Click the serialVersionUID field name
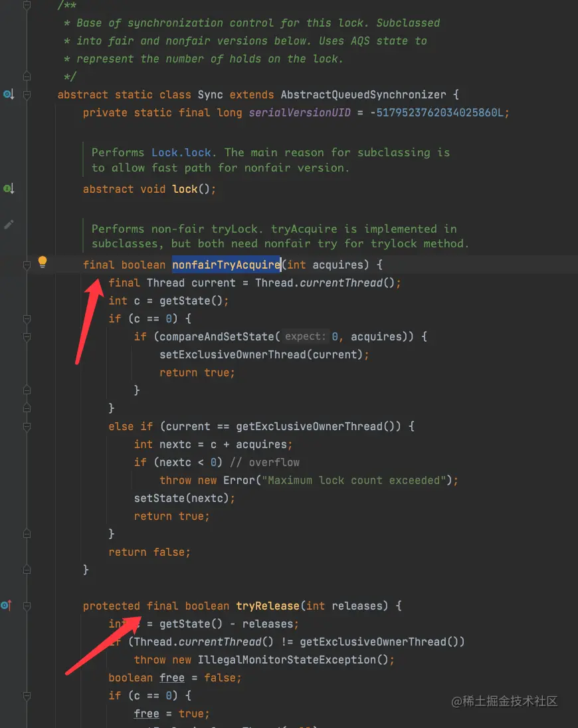This screenshot has width=578, height=728. pos(300,113)
